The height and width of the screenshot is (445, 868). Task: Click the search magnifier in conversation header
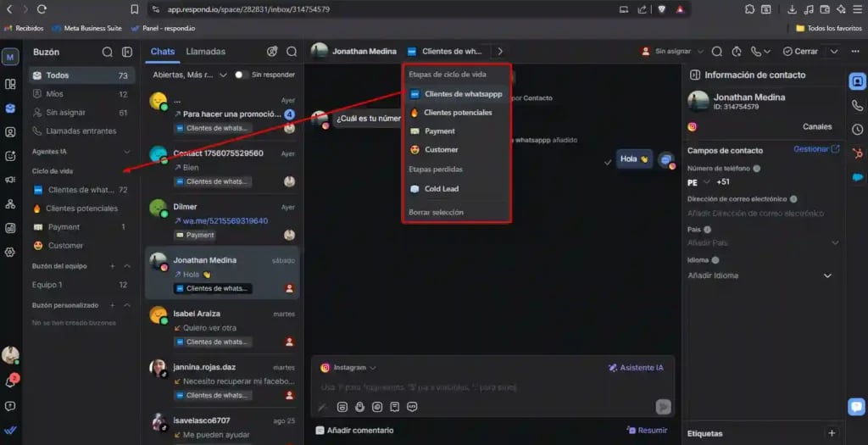pyautogui.click(x=717, y=52)
